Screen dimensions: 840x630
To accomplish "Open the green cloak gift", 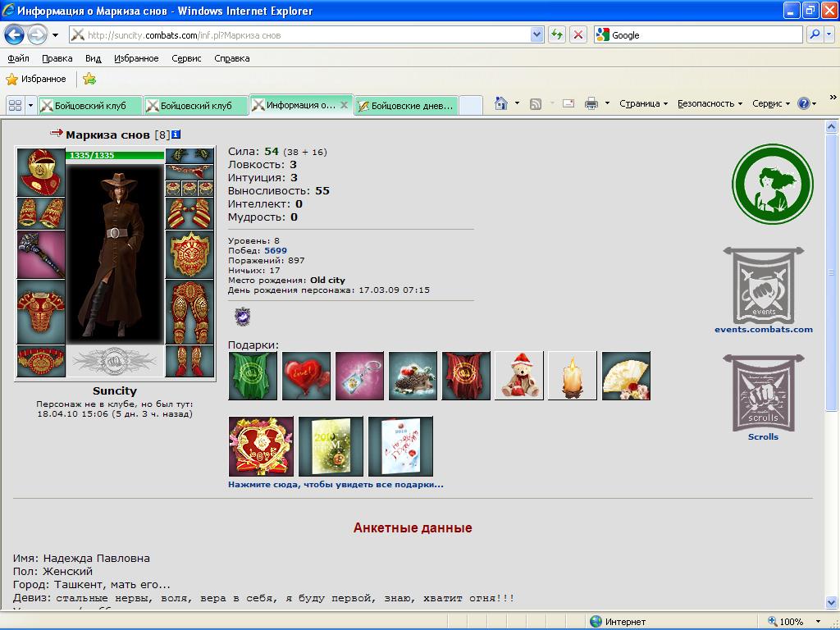I will point(253,376).
